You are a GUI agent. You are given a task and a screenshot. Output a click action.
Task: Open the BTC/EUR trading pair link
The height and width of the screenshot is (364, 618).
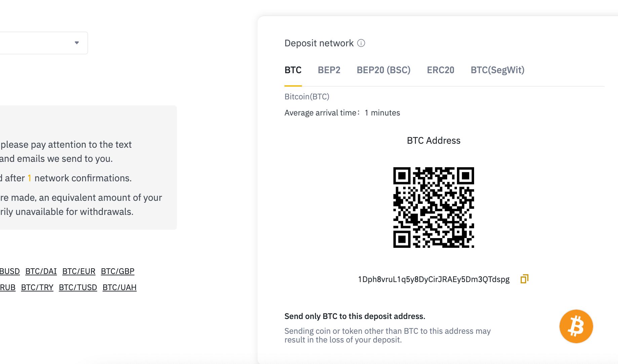click(79, 271)
